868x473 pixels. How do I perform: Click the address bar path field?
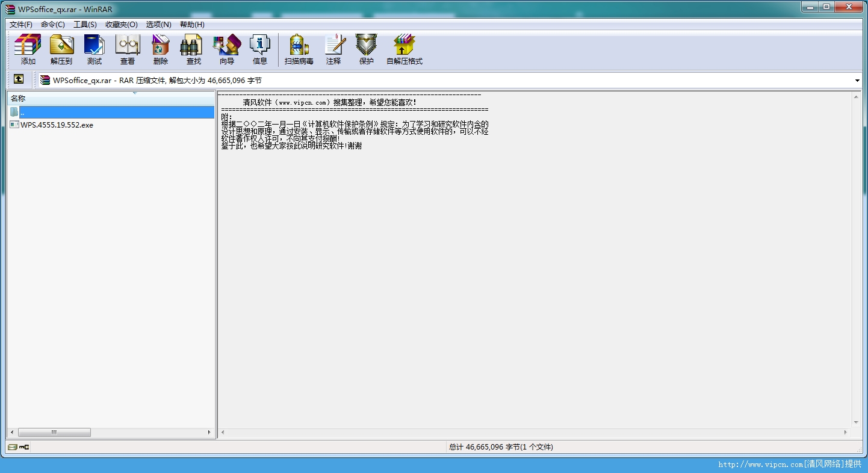point(445,80)
